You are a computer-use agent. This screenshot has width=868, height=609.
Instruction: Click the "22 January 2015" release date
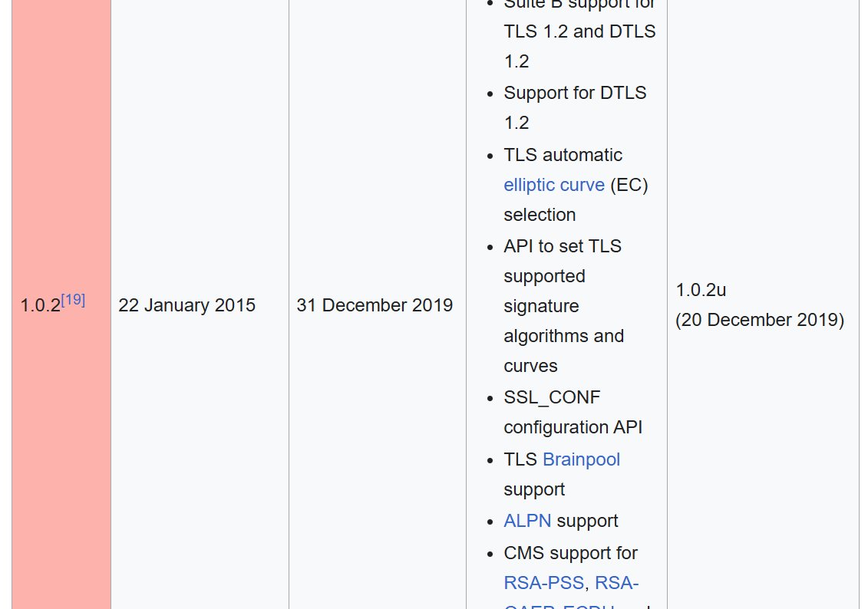pyautogui.click(x=186, y=305)
